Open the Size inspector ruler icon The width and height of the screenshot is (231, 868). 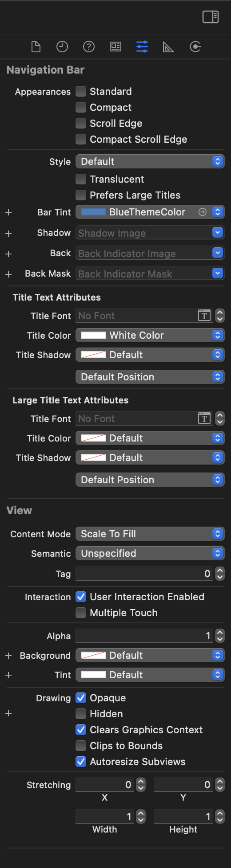[x=168, y=47]
